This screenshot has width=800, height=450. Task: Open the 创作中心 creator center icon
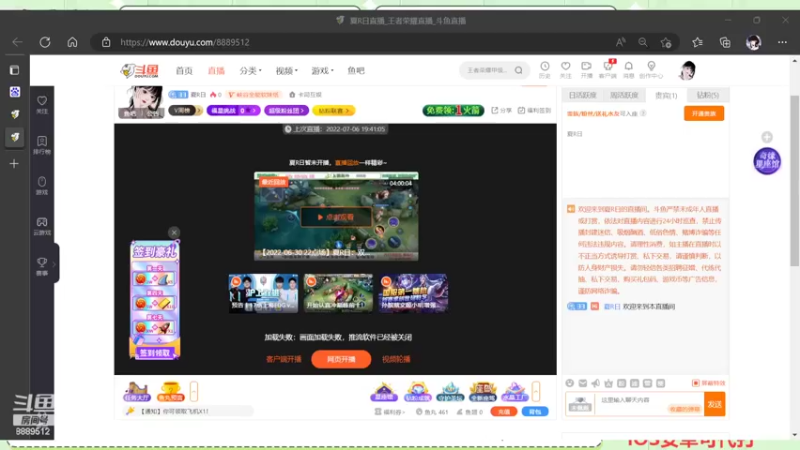tap(651, 69)
